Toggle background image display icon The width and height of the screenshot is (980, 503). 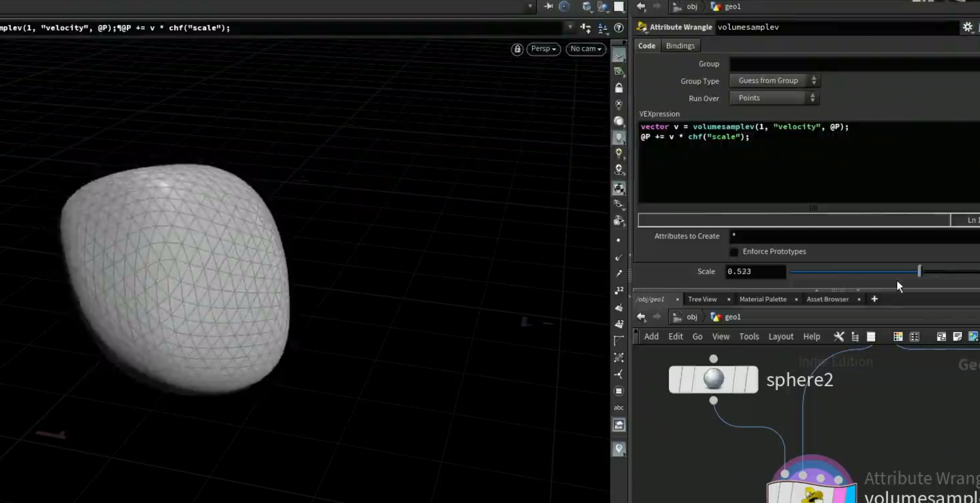coord(619,425)
